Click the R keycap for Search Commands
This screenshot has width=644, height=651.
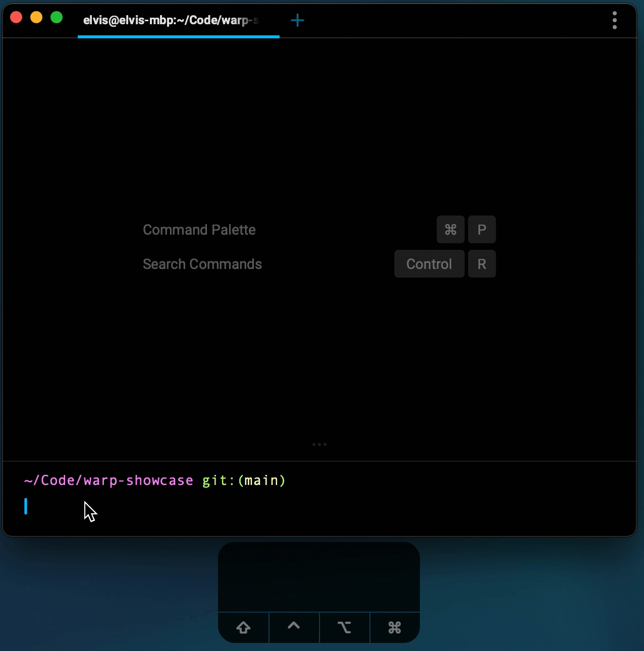pos(481,264)
